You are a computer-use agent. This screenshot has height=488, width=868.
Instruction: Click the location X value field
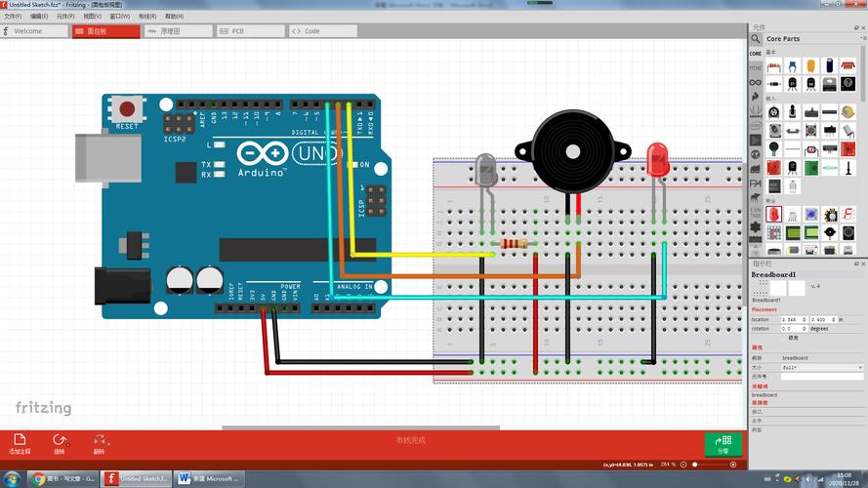tap(791, 319)
